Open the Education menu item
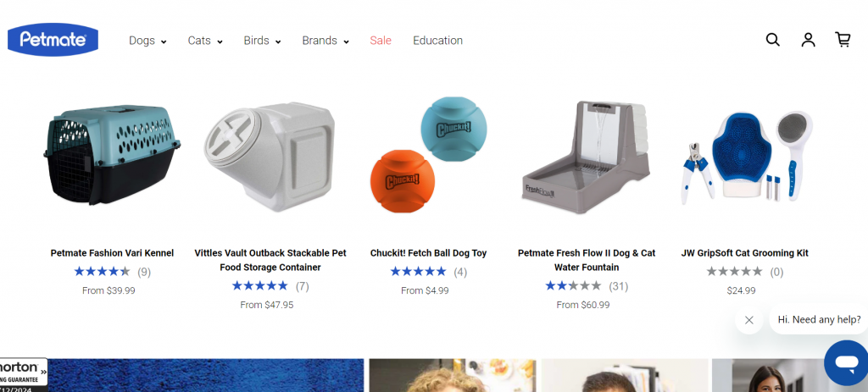 437,41
